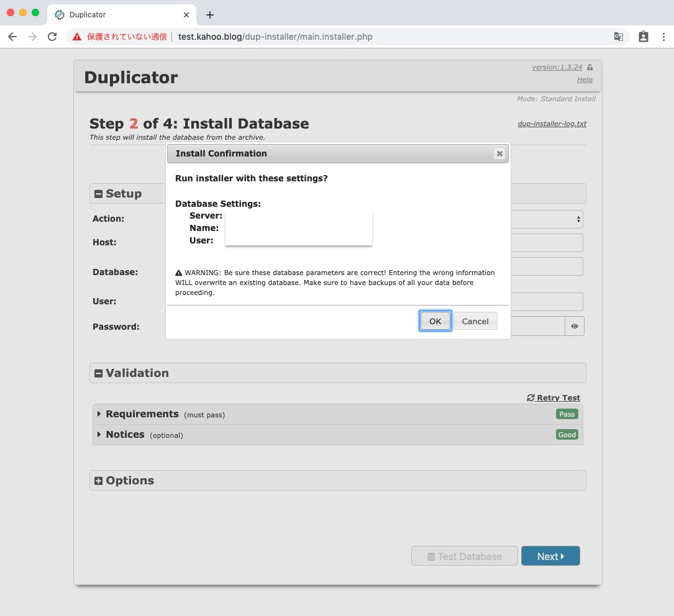Screen dimensions: 674x616
Task: Click OK to confirm installer settings
Action: point(435,321)
